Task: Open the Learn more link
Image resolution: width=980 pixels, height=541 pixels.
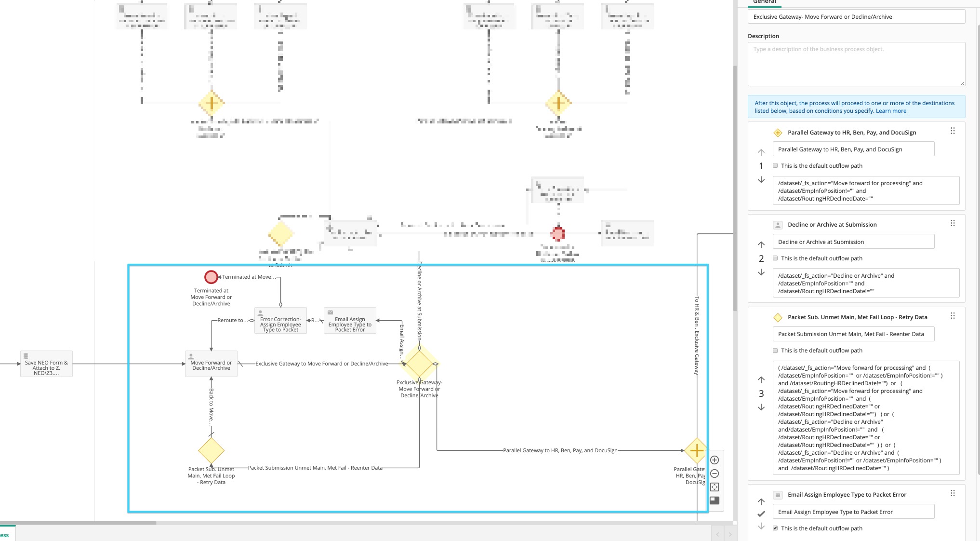Action: [x=891, y=111]
